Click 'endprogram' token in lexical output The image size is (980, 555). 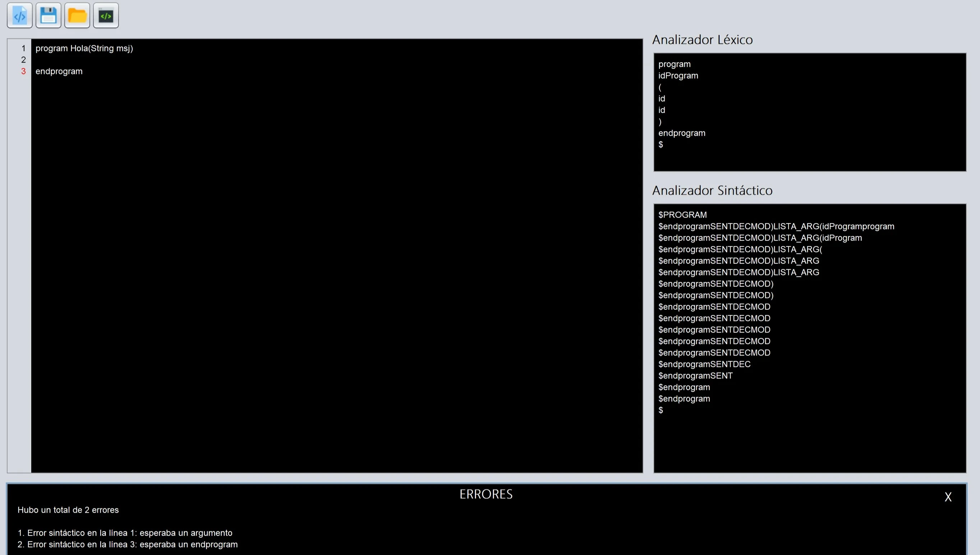(x=682, y=133)
